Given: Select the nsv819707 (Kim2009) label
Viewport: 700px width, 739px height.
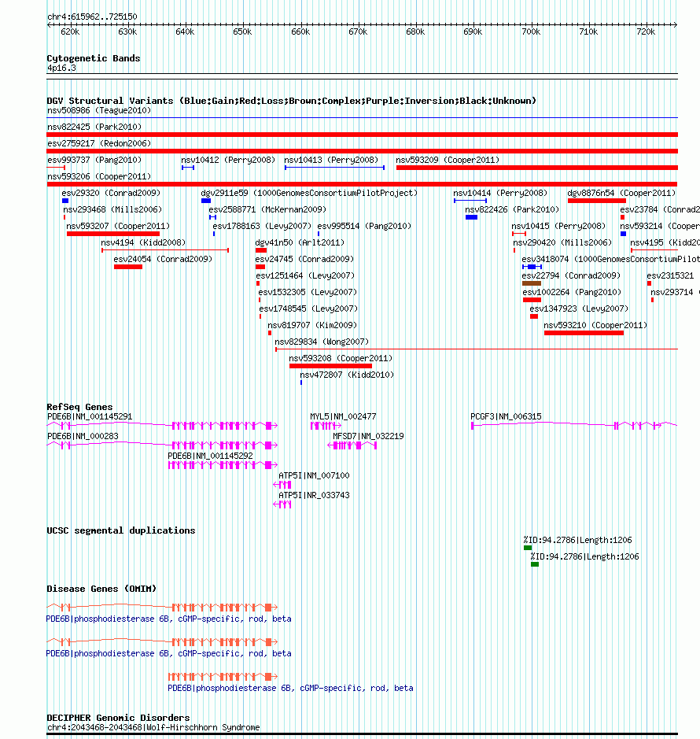Looking at the screenshot, I should (x=312, y=325).
